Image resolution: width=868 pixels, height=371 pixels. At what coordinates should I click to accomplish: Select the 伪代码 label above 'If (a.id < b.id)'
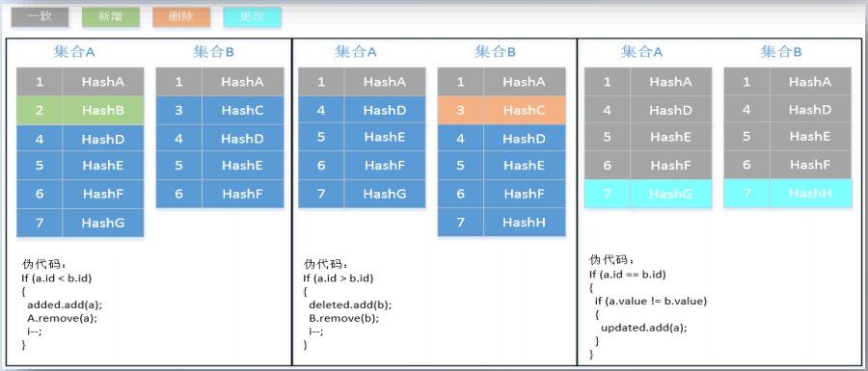point(43,264)
